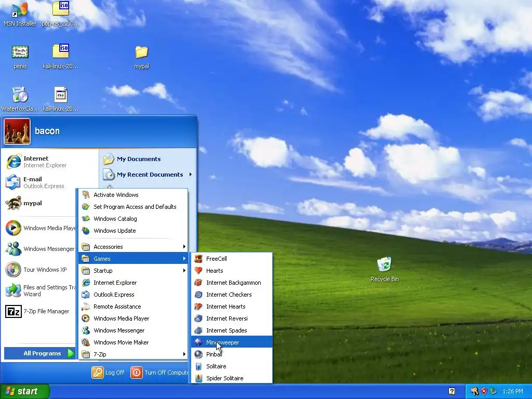Expand the Startup submenu
Viewport: 532px width, 399px height.
pyautogui.click(x=133, y=271)
